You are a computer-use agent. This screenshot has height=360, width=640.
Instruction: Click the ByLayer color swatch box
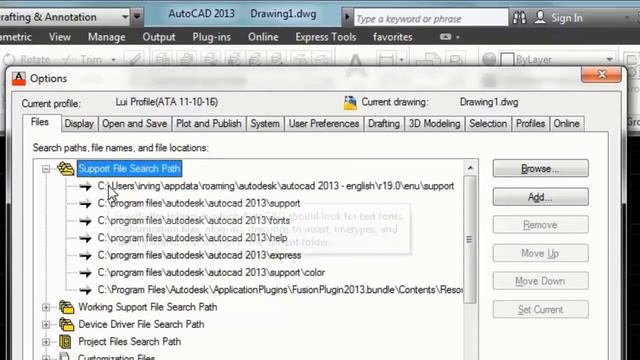coord(507,60)
